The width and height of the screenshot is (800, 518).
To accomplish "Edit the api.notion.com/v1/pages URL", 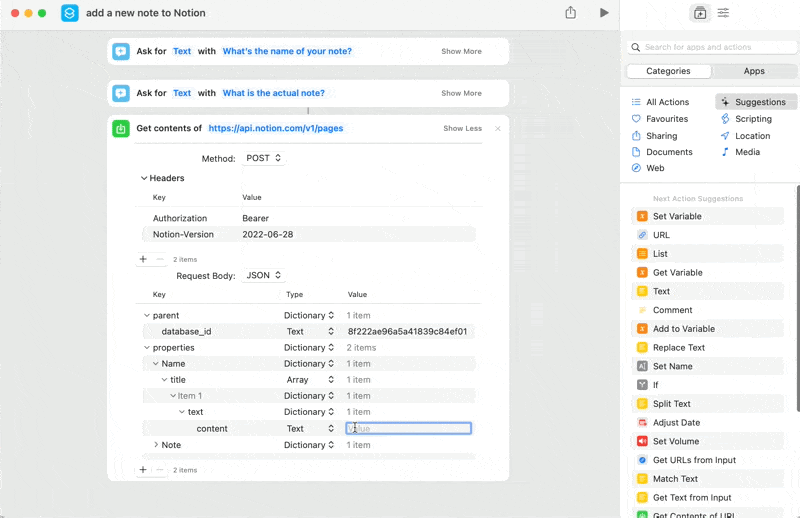I will click(x=276, y=129).
